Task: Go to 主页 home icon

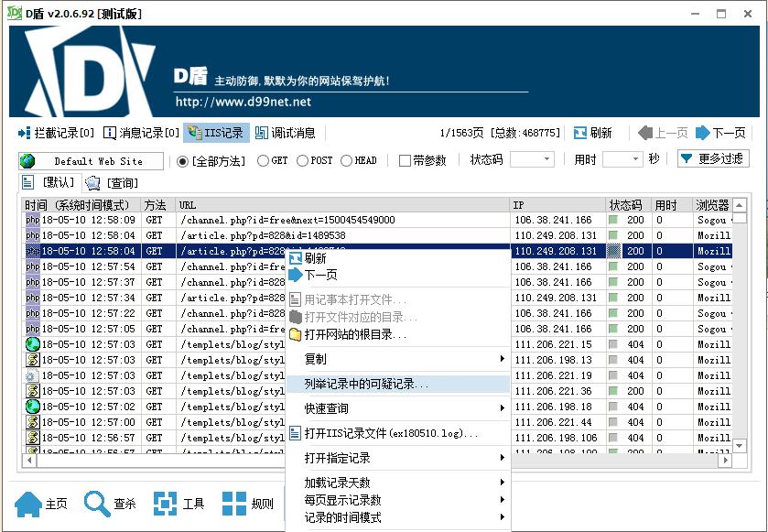Action: click(27, 505)
